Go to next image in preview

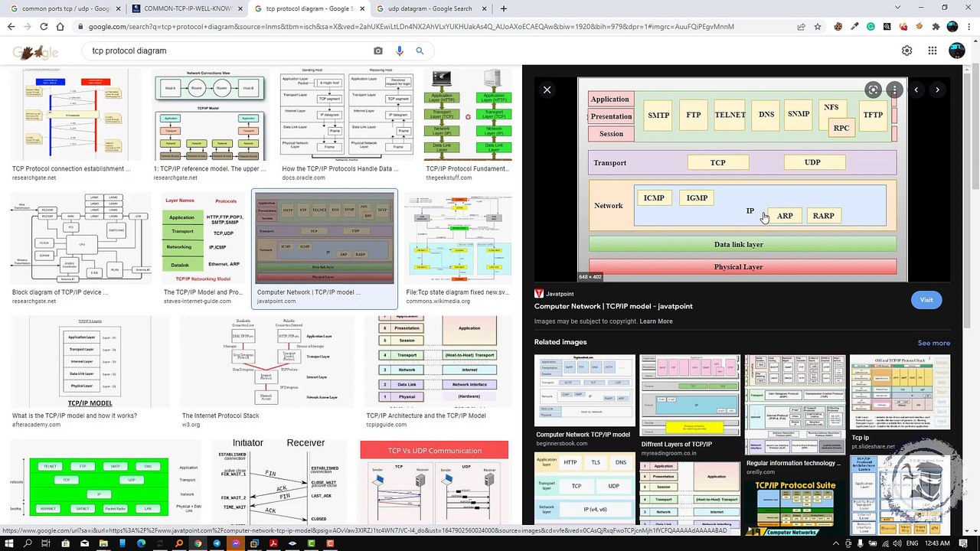click(x=937, y=90)
